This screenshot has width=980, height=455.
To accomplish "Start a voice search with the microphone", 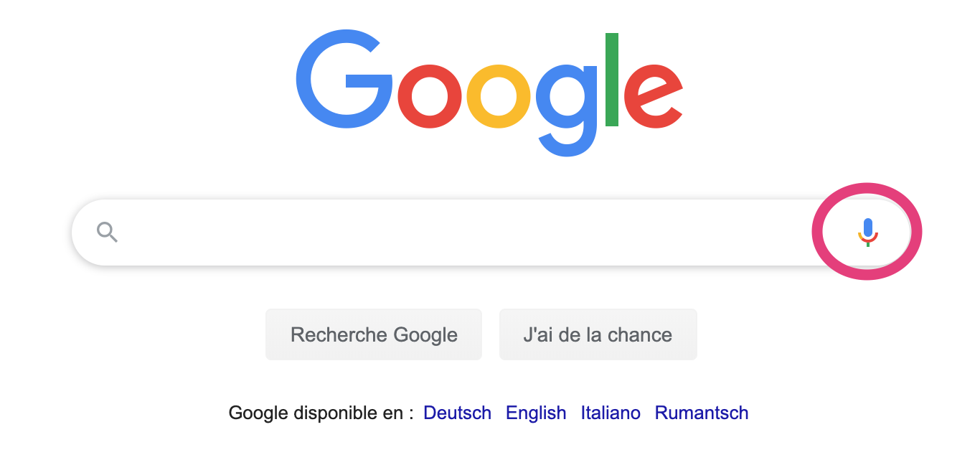I will click(x=868, y=232).
